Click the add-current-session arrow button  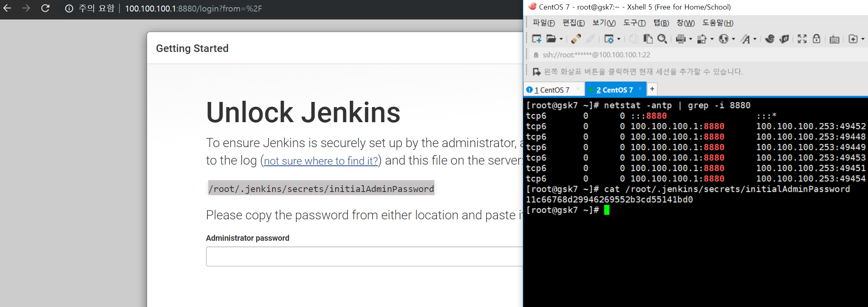pos(536,72)
